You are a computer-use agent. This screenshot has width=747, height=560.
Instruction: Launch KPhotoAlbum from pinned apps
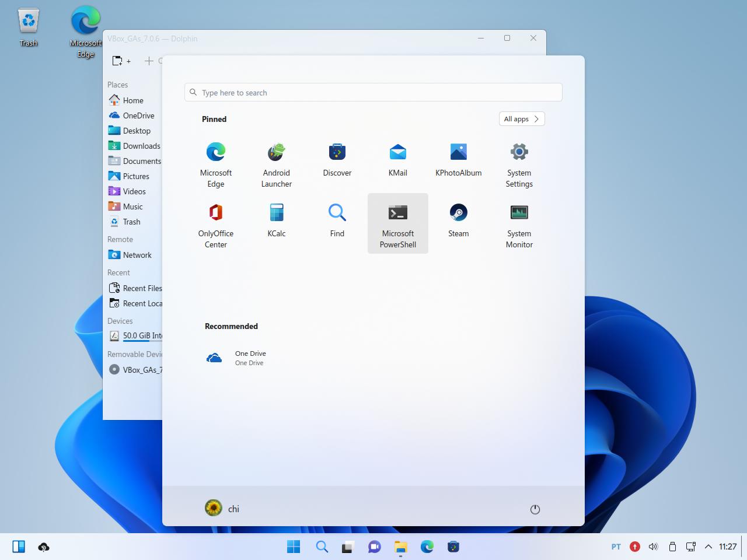click(x=459, y=163)
